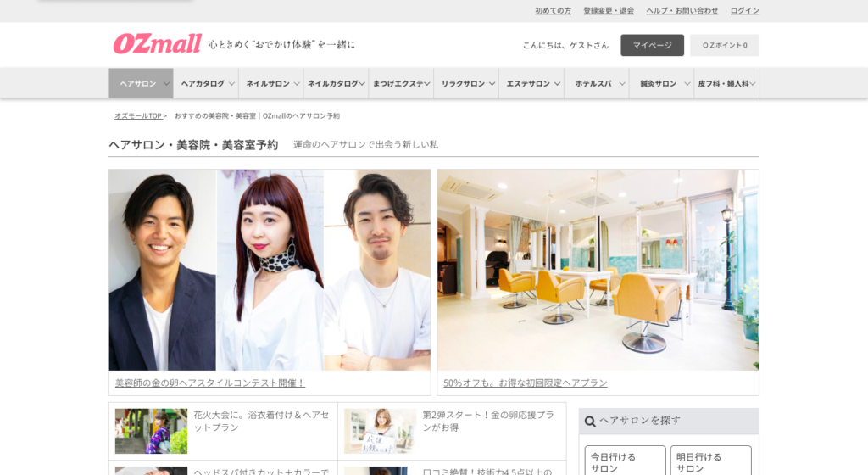Expand the ヘアサロン chevron arrow
The width and height of the screenshot is (868, 475).
pos(166,84)
